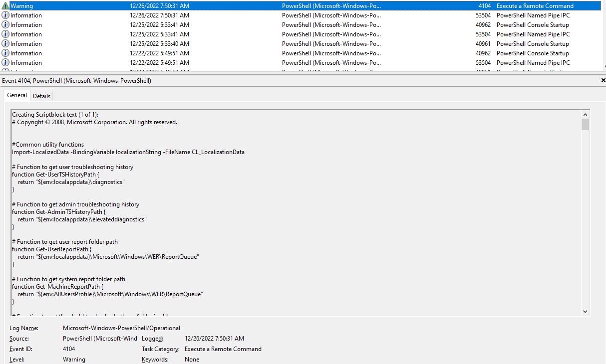Click the warning triangle icon on the 4104 event row

pyautogui.click(x=5, y=6)
